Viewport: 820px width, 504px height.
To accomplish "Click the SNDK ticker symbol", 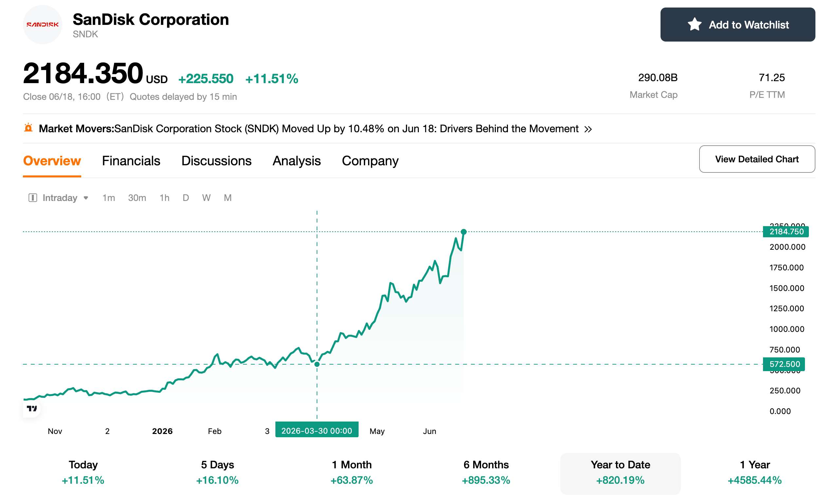I will point(85,34).
